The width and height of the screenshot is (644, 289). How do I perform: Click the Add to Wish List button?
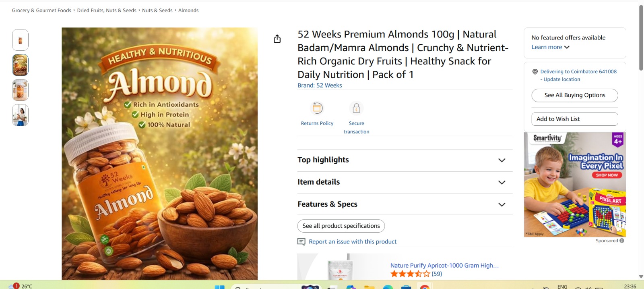click(x=574, y=119)
